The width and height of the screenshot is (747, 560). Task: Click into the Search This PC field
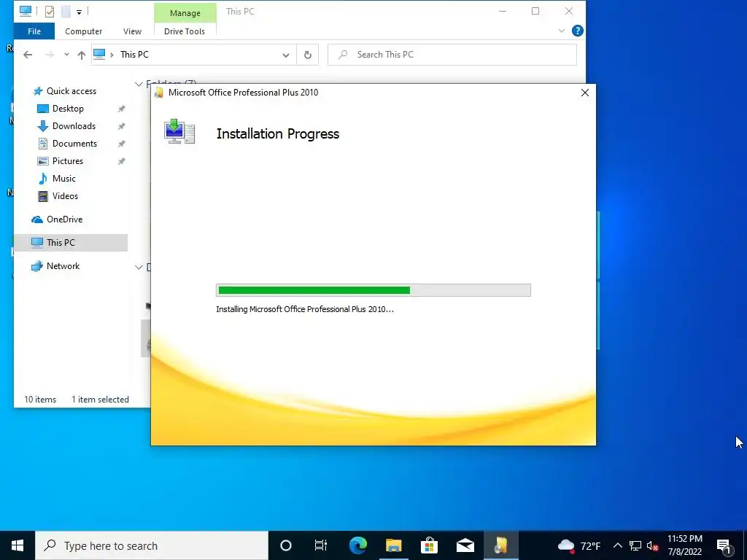(x=452, y=55)
